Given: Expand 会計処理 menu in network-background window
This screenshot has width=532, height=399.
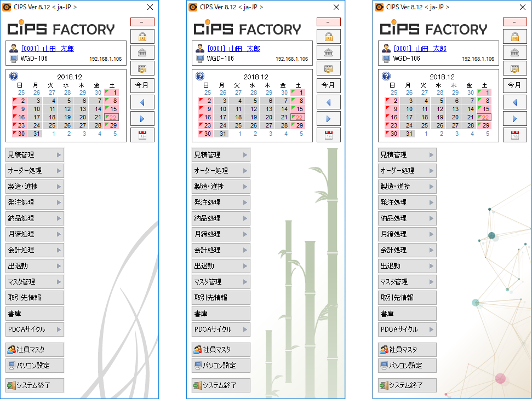Looking at the screenshot, I should tap(407, 250).
